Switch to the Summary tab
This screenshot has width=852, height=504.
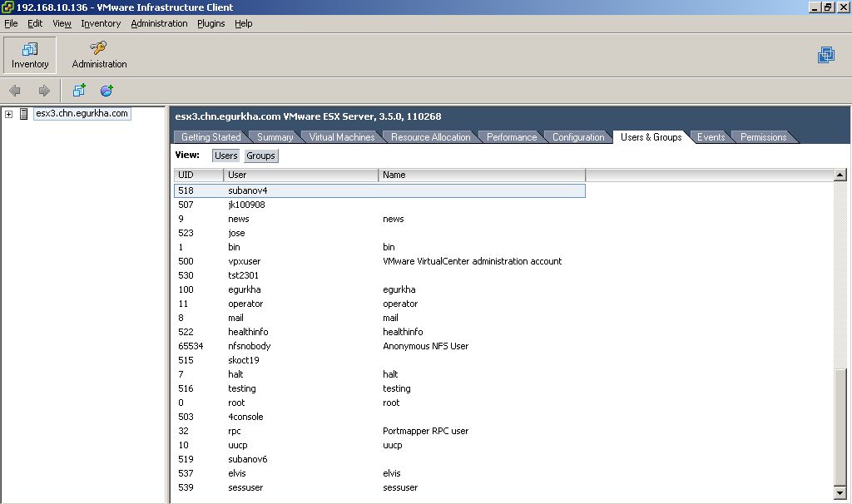(x=275, y=137)
